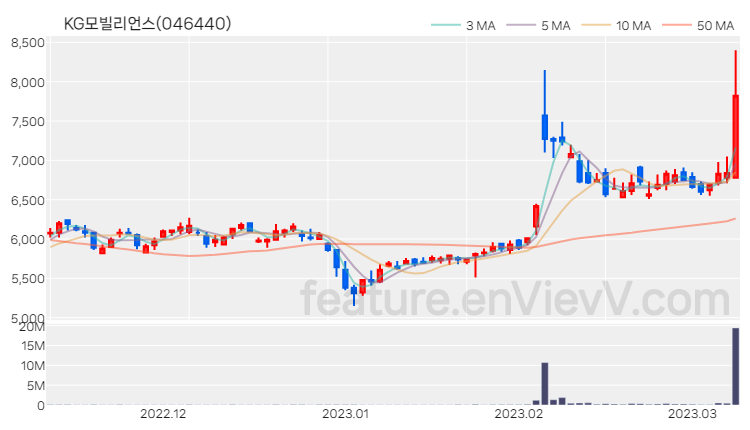The width and height of the screenshot is (750, 430).
Task: Click the tallest volume bar in March 2023
Action: (736, 366)
